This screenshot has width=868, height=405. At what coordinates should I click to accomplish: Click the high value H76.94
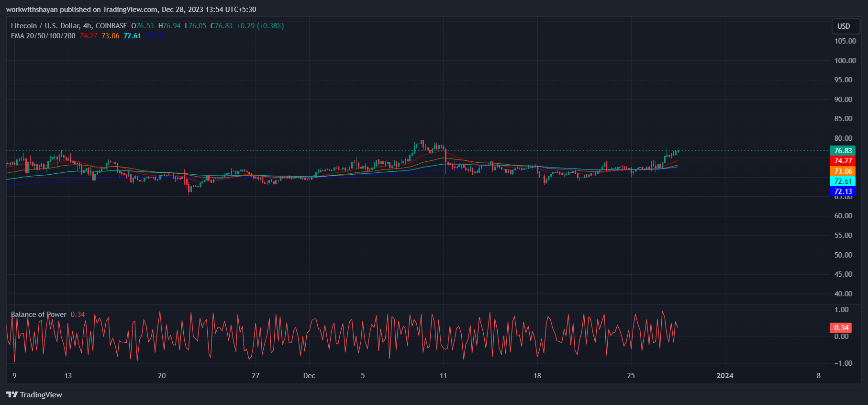(x=169, y=26)
